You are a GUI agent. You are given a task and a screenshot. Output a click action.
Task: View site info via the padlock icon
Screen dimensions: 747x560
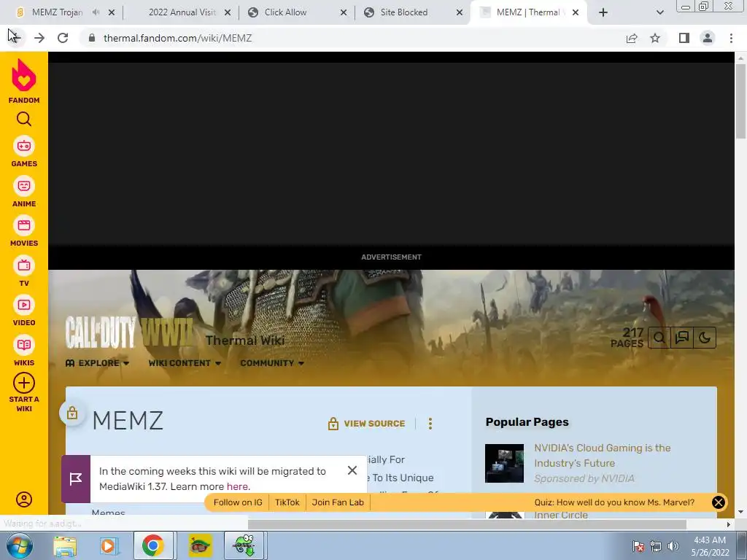[92, 38]
